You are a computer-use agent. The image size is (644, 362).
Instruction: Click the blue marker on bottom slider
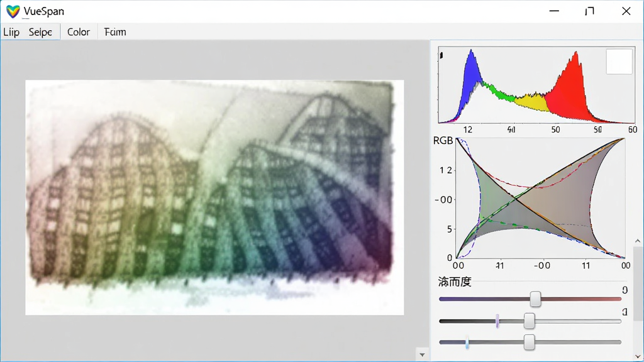(467, 342)
